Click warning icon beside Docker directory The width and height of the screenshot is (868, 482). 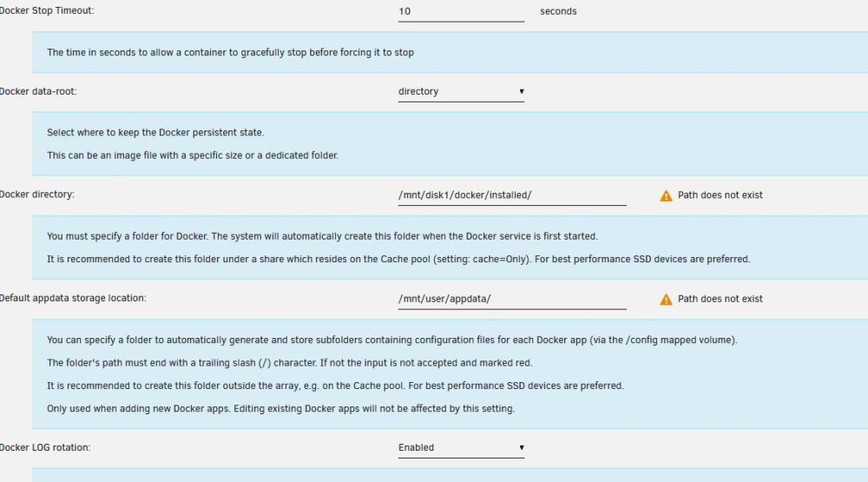[x=666, y=195]
